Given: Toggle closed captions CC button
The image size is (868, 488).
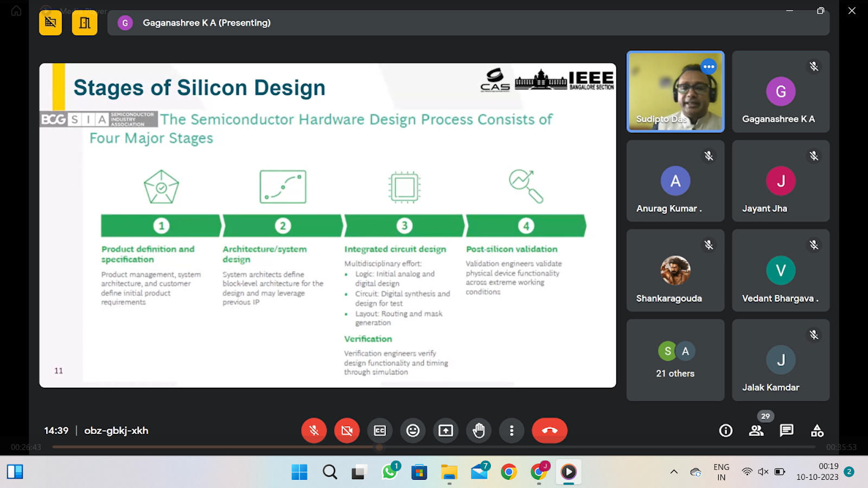Looking at the screenshot, I should tap(380, 431).
